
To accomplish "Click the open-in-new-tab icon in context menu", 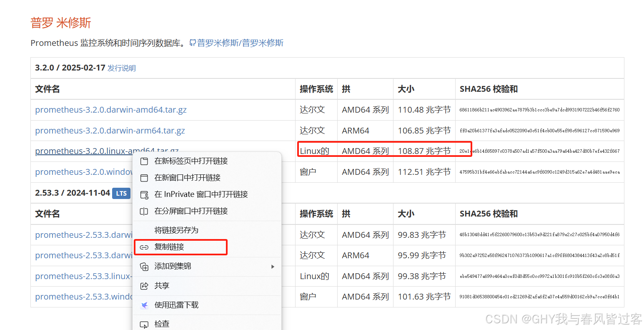I will tap(144, 161).
